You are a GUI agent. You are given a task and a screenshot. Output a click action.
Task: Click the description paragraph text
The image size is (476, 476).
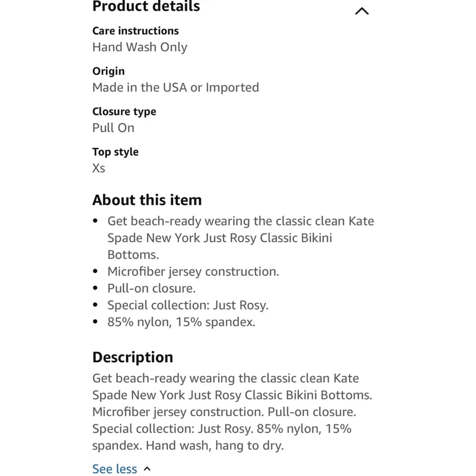tap(232, 412)
